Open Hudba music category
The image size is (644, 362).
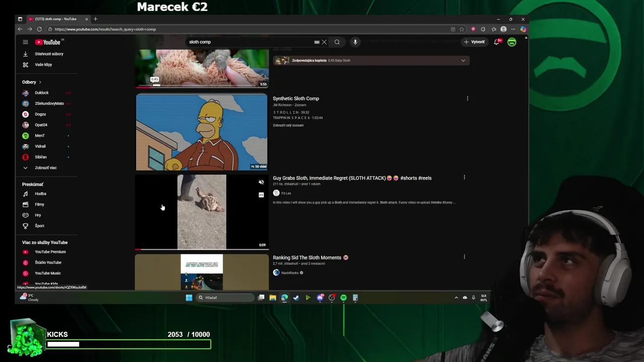click(40, 194)
